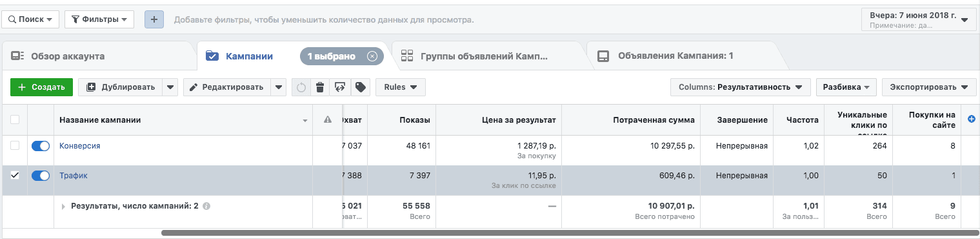This screenshot has width=980, height=239.
Task: Open the Экспортировать dropdown
Action: click(928, 87)
